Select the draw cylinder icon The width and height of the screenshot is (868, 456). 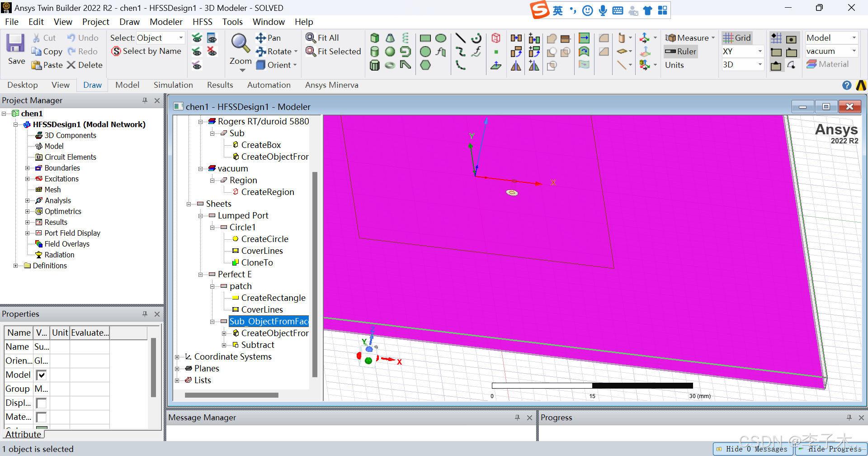tap(375, 52)
